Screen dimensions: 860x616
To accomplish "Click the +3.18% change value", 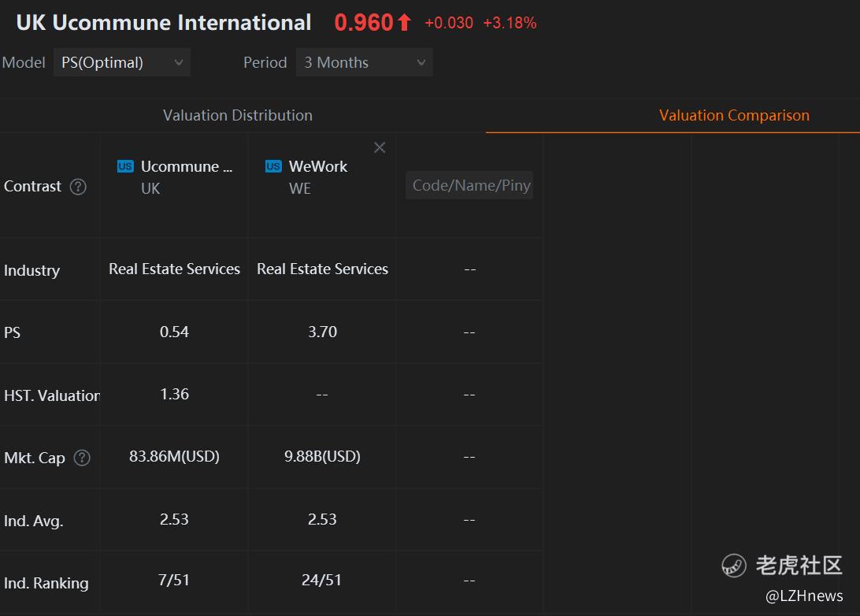I will click(x=510, y=23).
